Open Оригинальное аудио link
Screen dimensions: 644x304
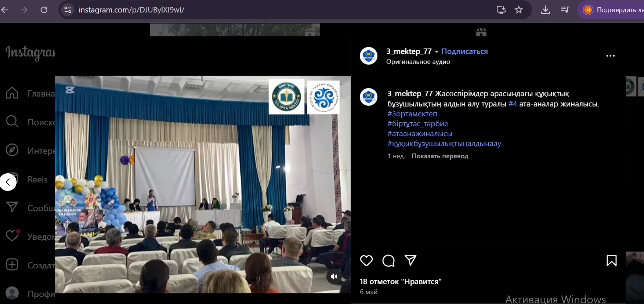coord(418,62)
